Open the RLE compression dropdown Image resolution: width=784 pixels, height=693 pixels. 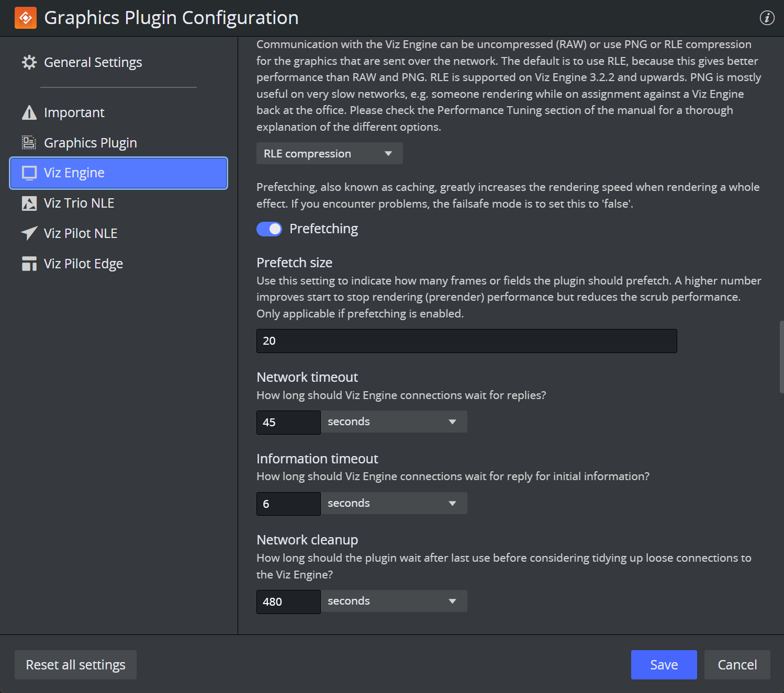pos(330,153)
